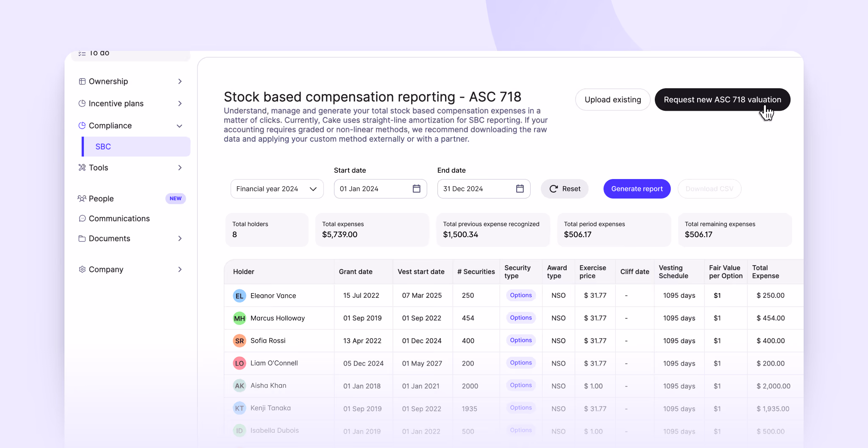The image size is (868, 448).
Task: Expand the Ownership menu chevron
Action: [x=180, y=81]
